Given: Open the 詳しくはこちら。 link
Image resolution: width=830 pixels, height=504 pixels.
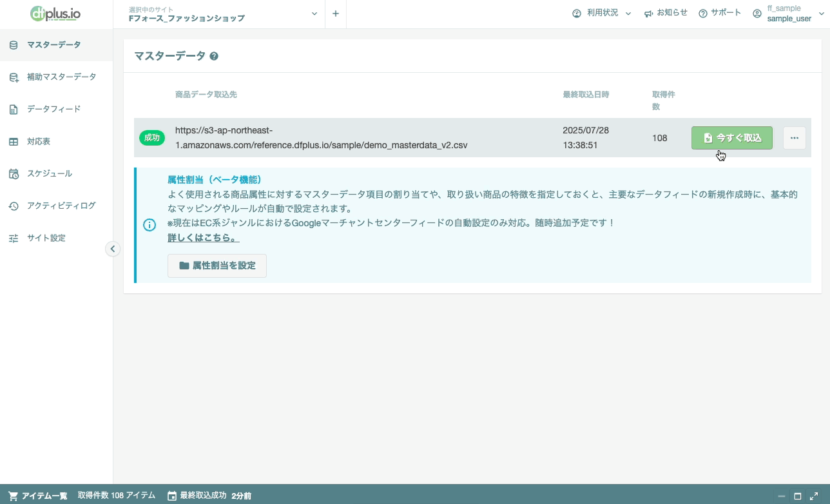Looking at the screenshot, I should click(x=204, y=238).
